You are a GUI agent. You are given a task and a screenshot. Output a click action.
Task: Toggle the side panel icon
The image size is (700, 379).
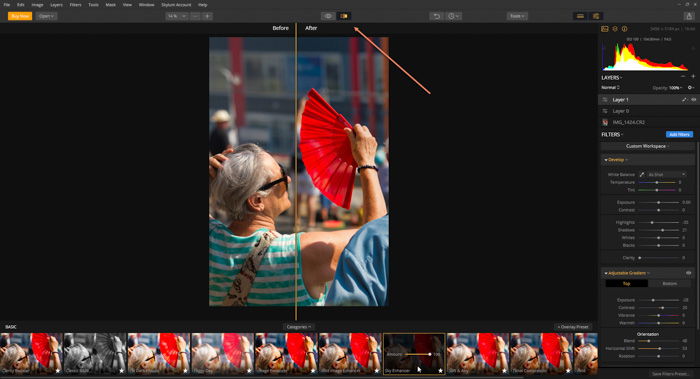(x=596, y=16)
